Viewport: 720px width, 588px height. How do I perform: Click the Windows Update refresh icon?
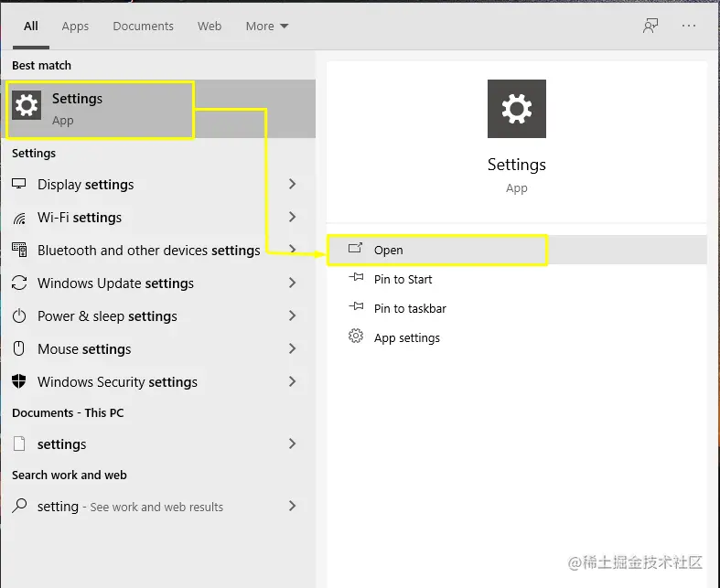(x=19, y=283)
